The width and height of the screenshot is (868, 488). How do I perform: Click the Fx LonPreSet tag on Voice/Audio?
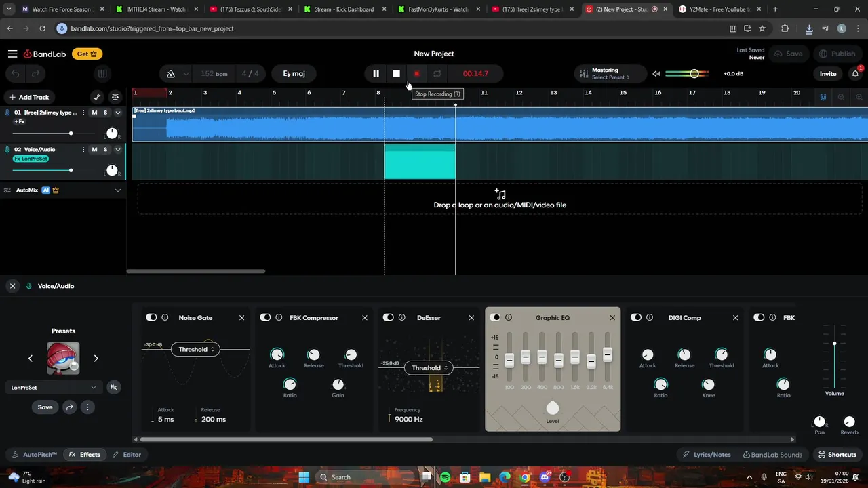tap(31, 159)
